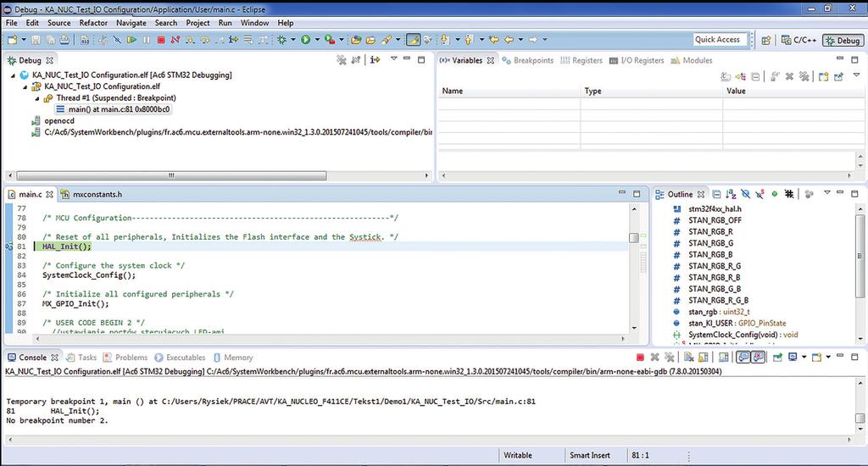Image resolution: width=868 pixels, height=466 pixels.
Task: Toggle Instruction Stepping Mode in the main toolbar
Action: [x=233, y=40]
